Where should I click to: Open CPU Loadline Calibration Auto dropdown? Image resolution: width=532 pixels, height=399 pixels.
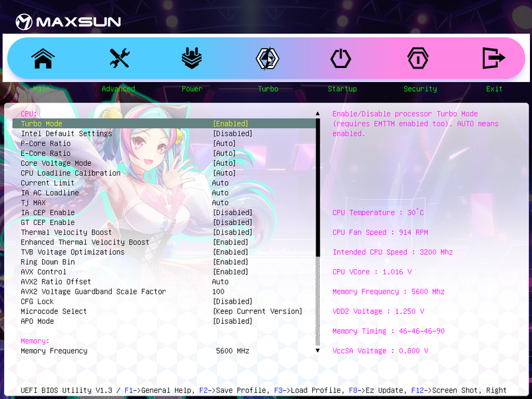[x=224, y=173]
